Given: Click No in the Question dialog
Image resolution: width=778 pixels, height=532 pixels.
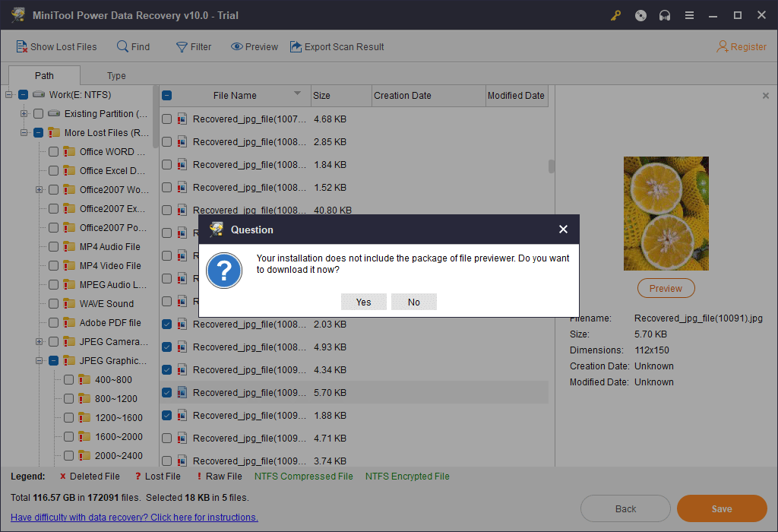Looking at the screenshot, I should 414,302.
